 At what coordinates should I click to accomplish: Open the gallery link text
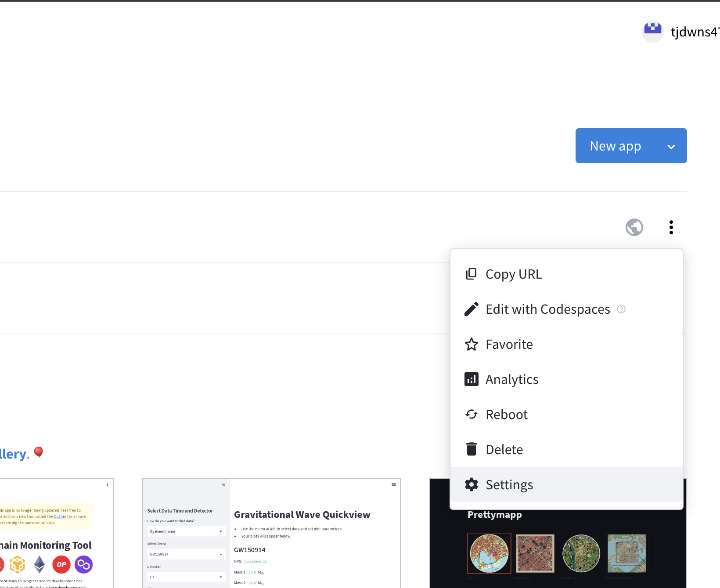click(13, 454)
